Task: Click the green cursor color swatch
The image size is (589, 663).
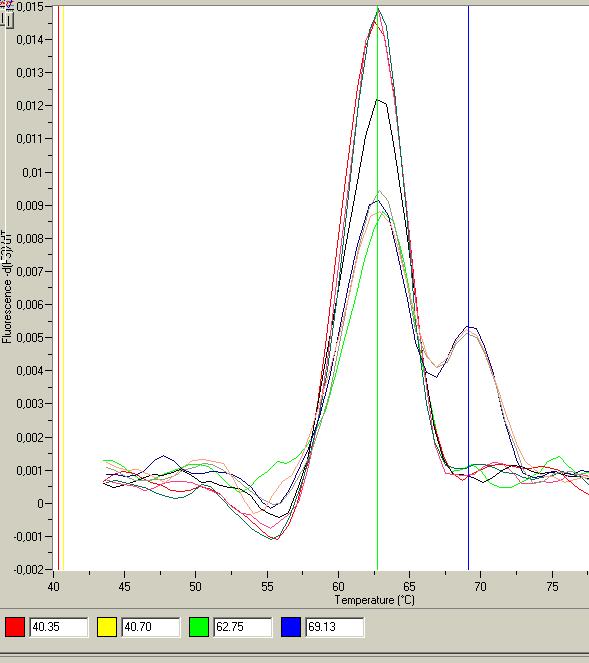Action: (x=199, y=627)
